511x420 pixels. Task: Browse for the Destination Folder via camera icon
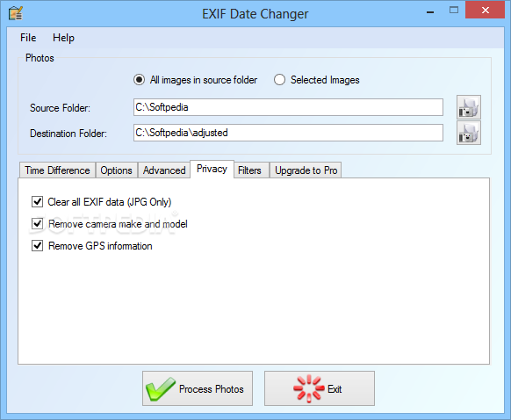[x=469, y=133]
